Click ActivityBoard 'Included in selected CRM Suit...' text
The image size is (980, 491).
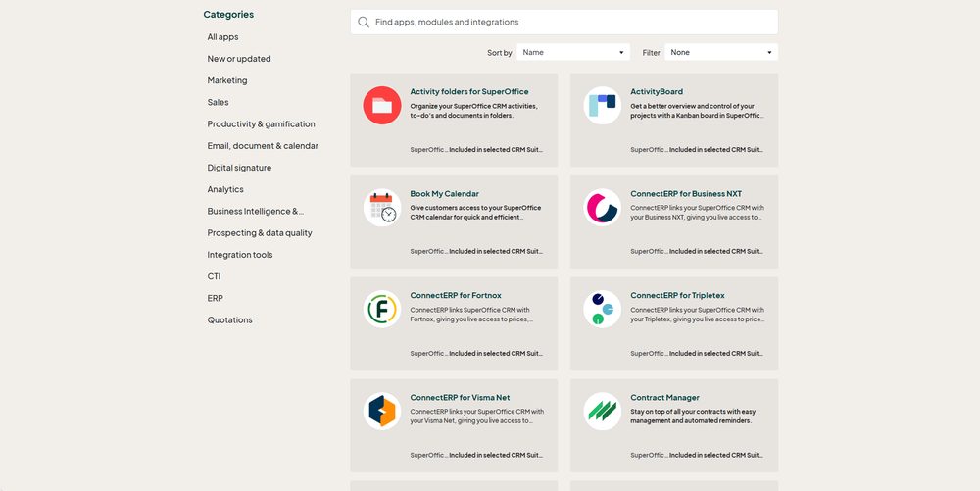click(x=715, y=150)
